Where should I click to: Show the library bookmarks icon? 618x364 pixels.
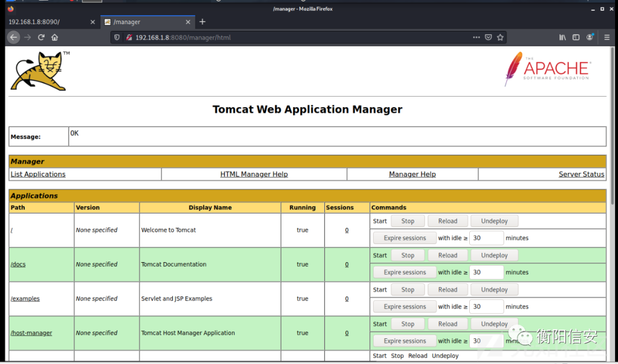[x=562, y=37]
